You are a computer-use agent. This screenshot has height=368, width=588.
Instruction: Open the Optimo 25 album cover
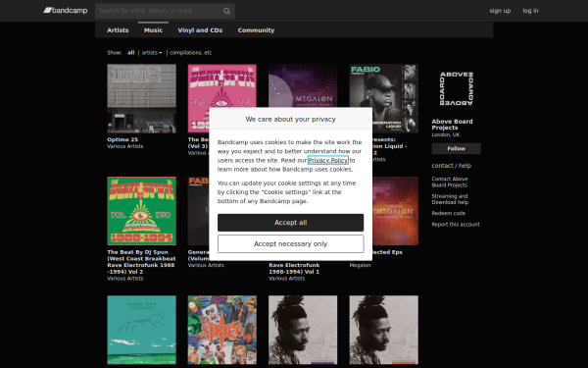[x=141, y=98]
